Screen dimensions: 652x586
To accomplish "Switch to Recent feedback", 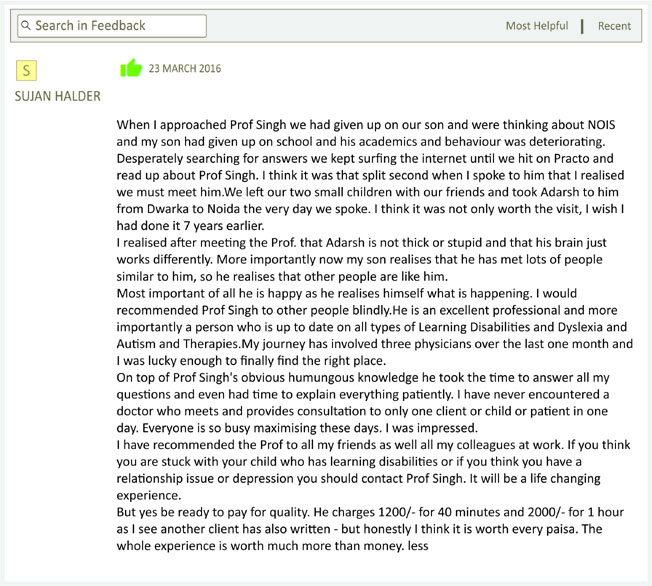I will pyautogui.click(x=614, y=26).
